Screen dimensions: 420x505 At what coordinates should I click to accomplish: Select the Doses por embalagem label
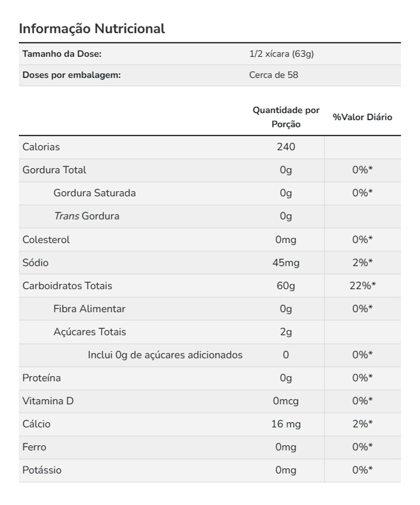click(x=71, y=75)
